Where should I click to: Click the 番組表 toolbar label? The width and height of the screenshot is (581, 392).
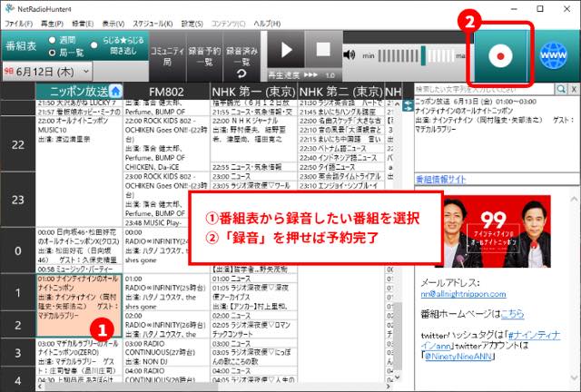pos(21,46)
